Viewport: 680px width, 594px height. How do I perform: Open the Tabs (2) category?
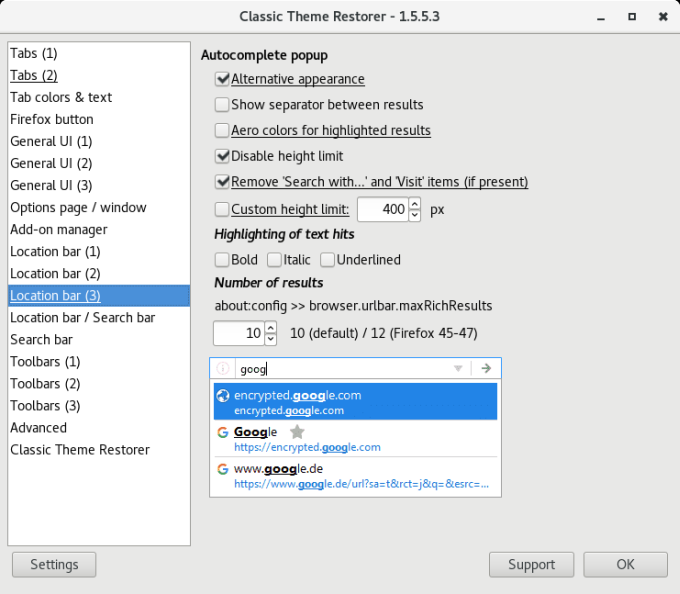pyautogui.click(x=99, y=75)
